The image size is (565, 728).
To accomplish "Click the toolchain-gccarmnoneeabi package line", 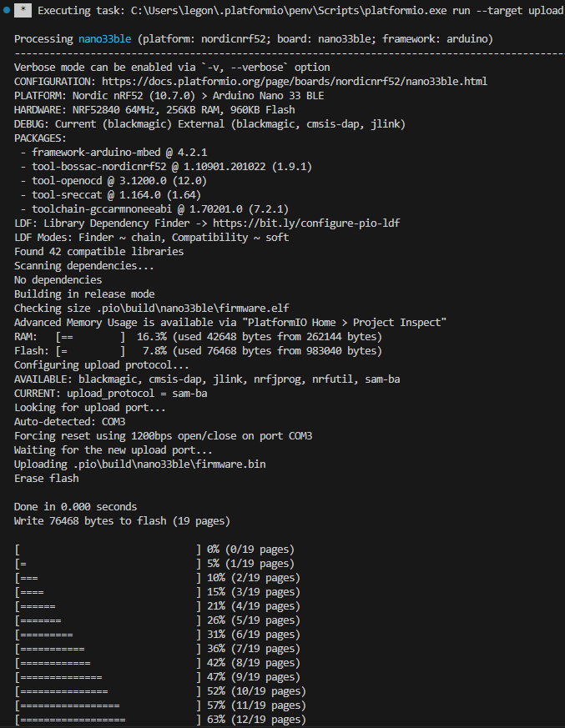I will click(x=160, y=209).
